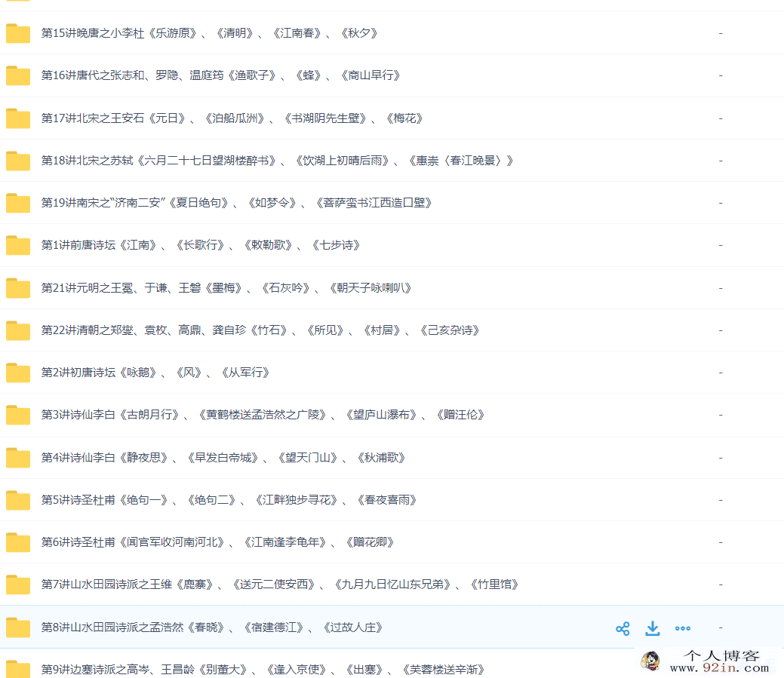Click the folder icon for 第15讲晚唐之小李杜
This screenshot has height=678, width=784.
(x=18, y=33)
